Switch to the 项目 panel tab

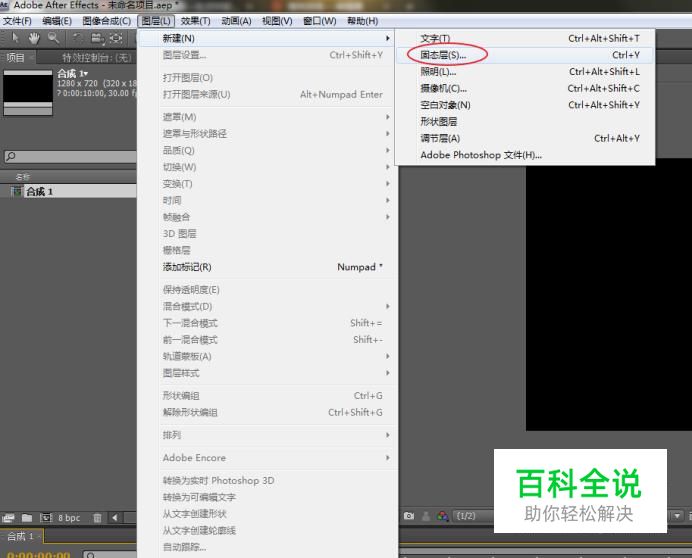tap(18, 57)
